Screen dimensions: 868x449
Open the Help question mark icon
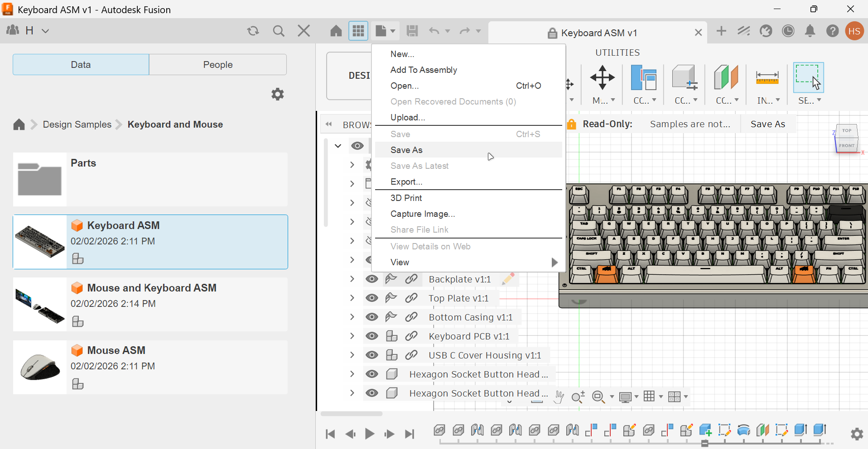point(832,31)
